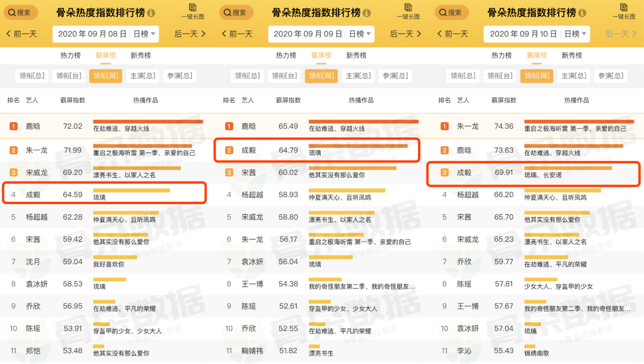
Task: Generate 一键长图 in the 09月09日 panel
Action: 408,11
